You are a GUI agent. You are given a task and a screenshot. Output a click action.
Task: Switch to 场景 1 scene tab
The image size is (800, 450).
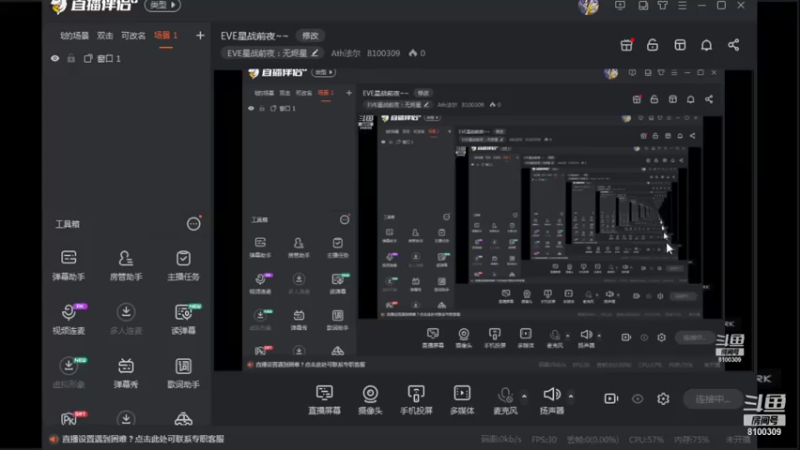166,35
